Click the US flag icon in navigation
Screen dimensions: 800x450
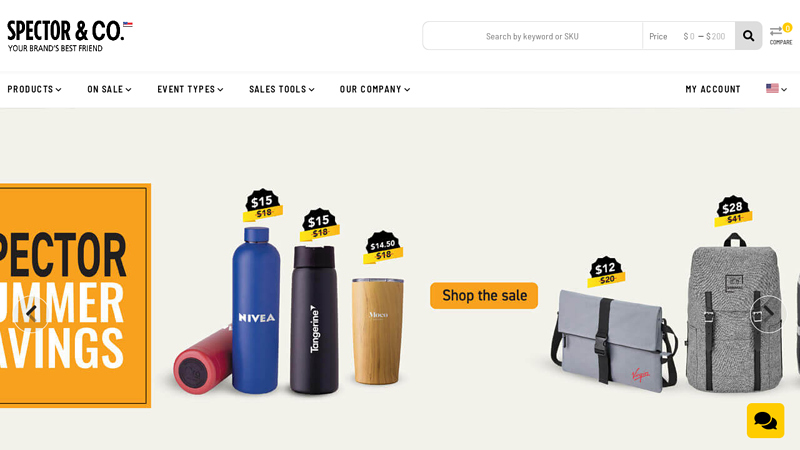tap(776, 89)
